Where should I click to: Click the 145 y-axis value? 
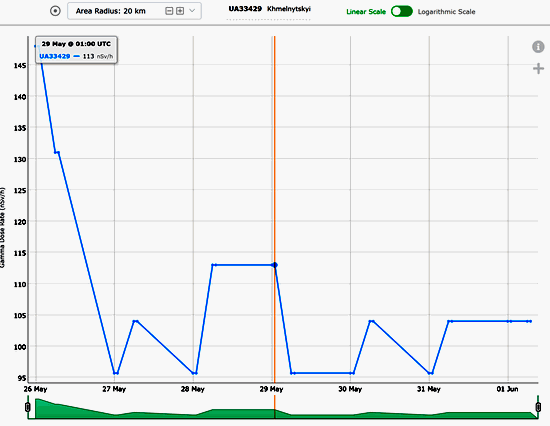click(x=20, y=66)
